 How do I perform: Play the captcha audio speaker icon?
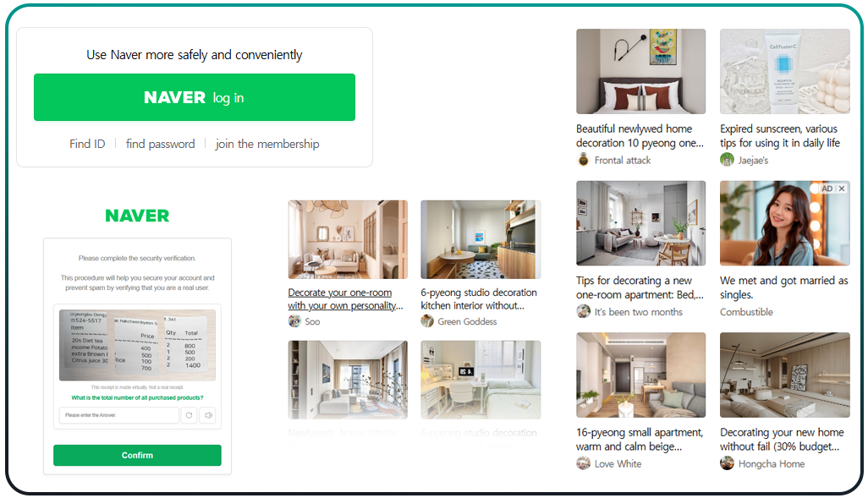pos(208,415)
